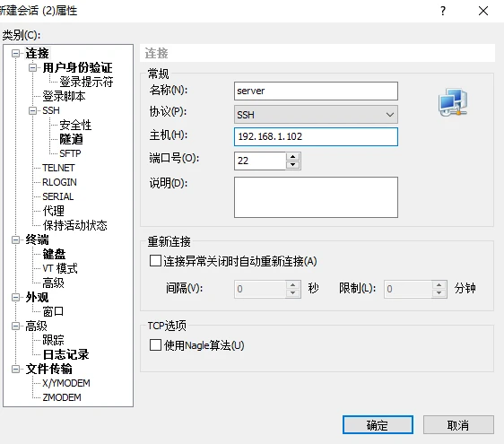Click the question mark help icon
Image resolution: width=504 pixels, height=444 pixels.
coord(443,11)
